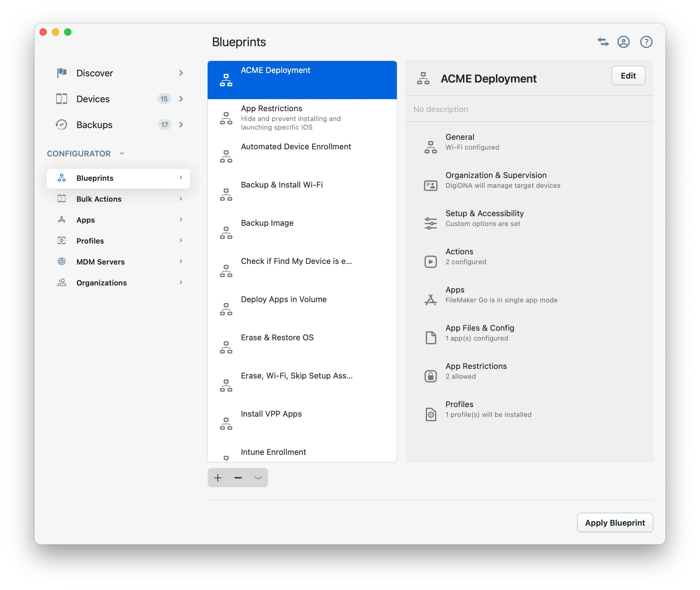Click the Bulk Actions icon

[61, 199]
